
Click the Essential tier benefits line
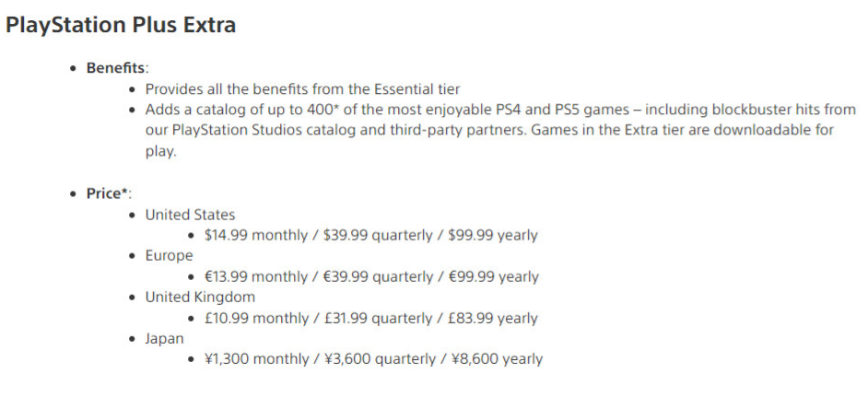[302, 89]
